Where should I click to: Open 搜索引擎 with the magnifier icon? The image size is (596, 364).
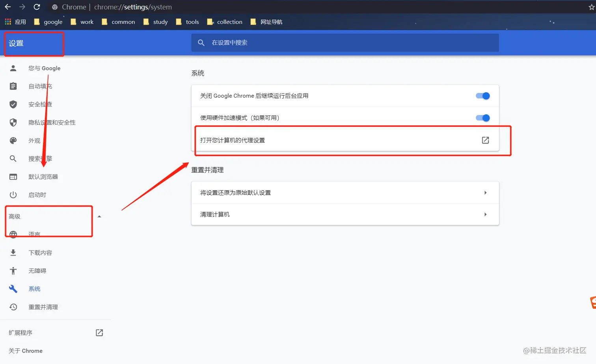click(13, 158)
